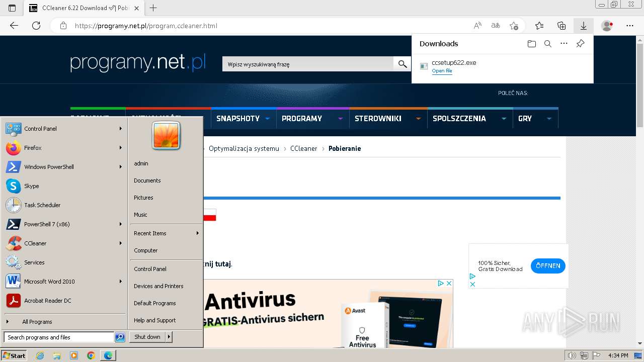
Task: Pin the Downloads panel
Action: tap(580, 44)
